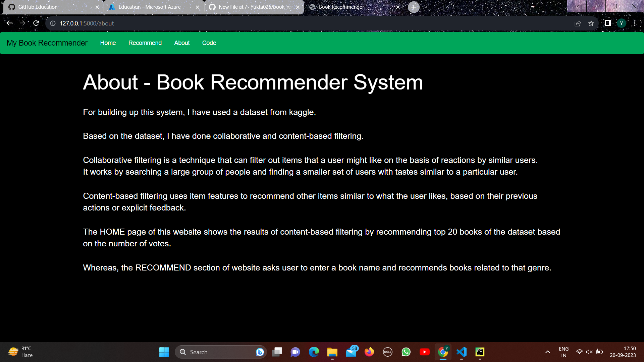Bookmark this page using the star icon
Viewport: 644px width, 362px height.
click(x=591, y=23)
